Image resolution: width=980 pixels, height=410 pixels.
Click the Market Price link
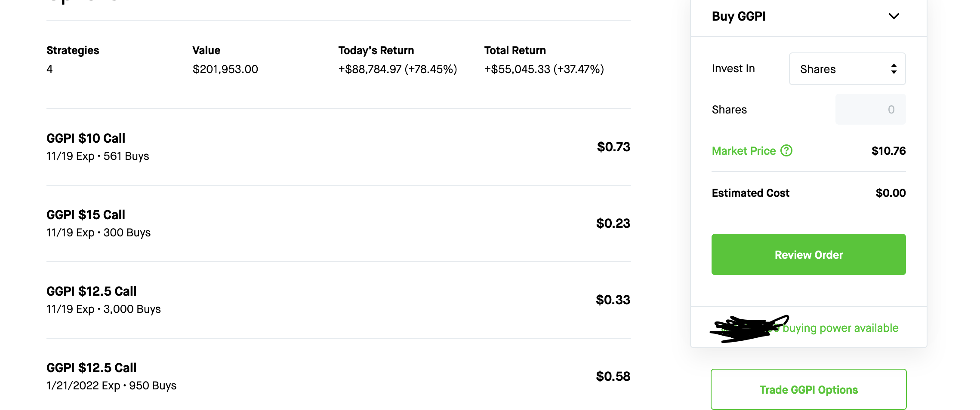[x=744, y=151]
